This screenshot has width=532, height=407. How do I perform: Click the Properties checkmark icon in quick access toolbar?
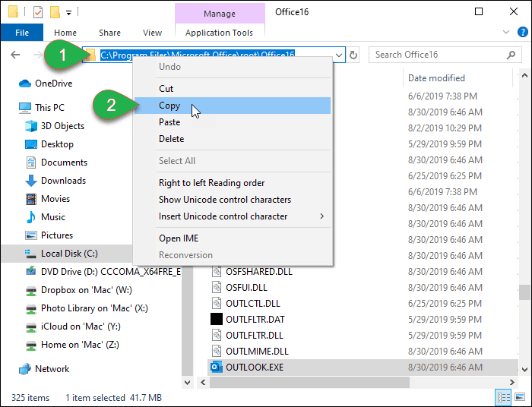(x=38, y=13)
